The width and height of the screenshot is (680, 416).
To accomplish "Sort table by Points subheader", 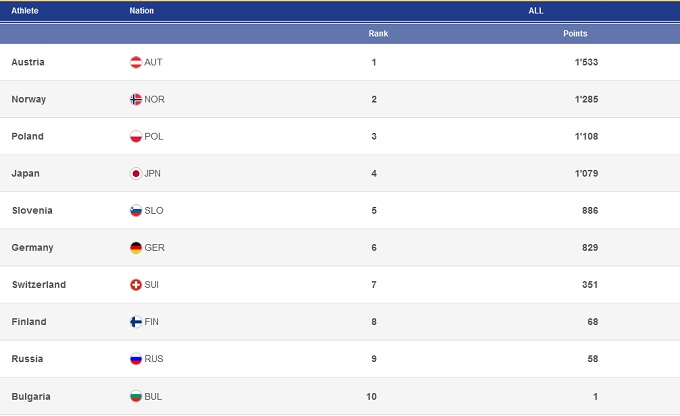I will 575,33.
